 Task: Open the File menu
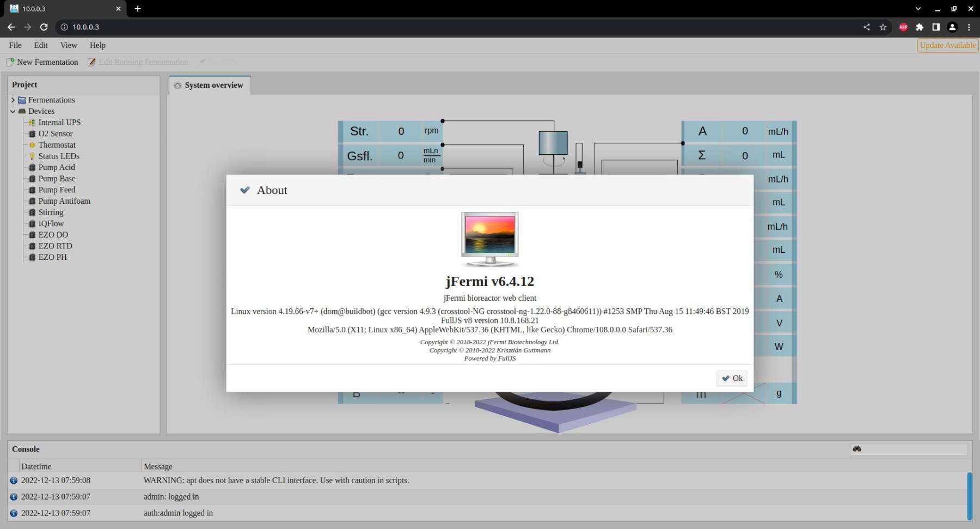[15, 45]
